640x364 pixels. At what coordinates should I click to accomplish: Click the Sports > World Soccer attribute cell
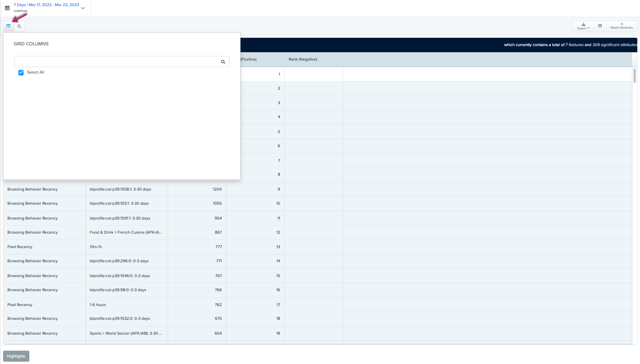(x=126, y=334)
